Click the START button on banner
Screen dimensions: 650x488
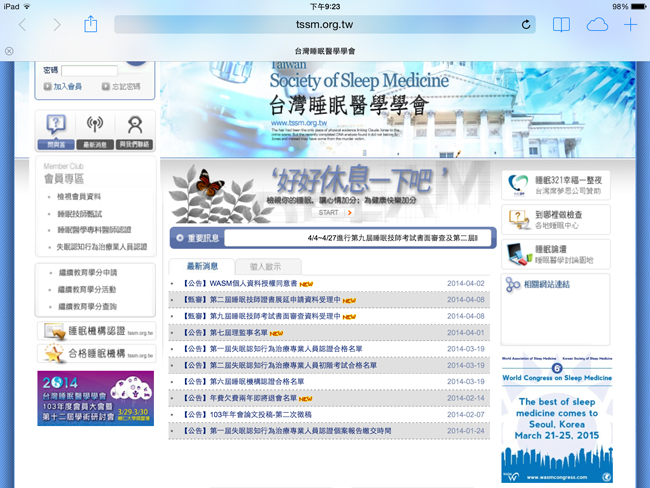point(333,212)
